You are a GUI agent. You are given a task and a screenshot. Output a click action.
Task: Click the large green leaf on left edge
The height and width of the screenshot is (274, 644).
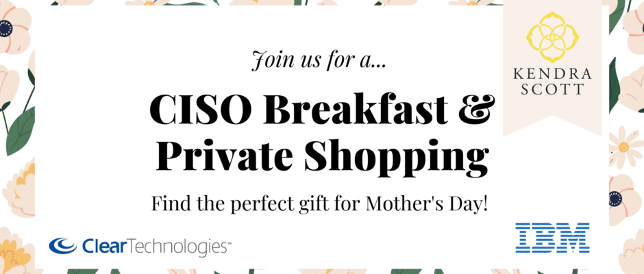point(21,130)
